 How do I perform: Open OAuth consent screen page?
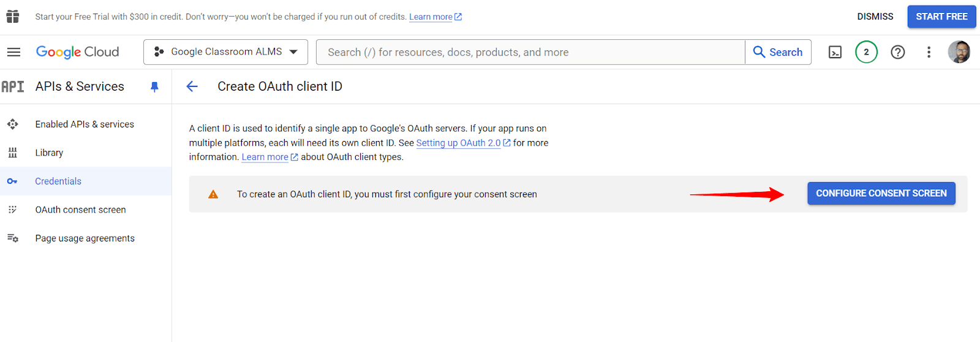pyautogui.click(x=86, y=210)
